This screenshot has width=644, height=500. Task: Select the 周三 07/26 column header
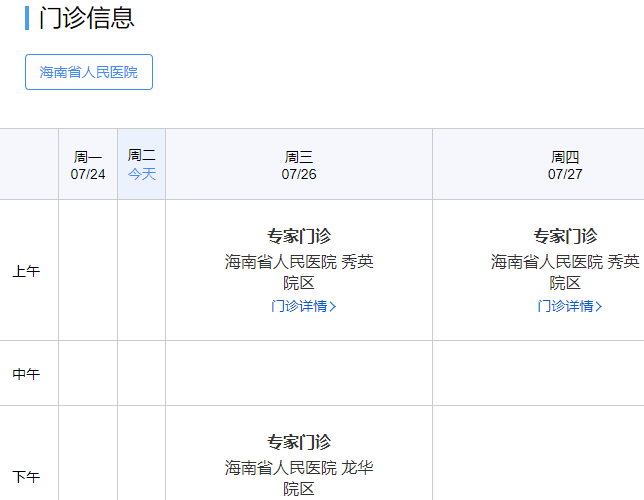(299, 165)
